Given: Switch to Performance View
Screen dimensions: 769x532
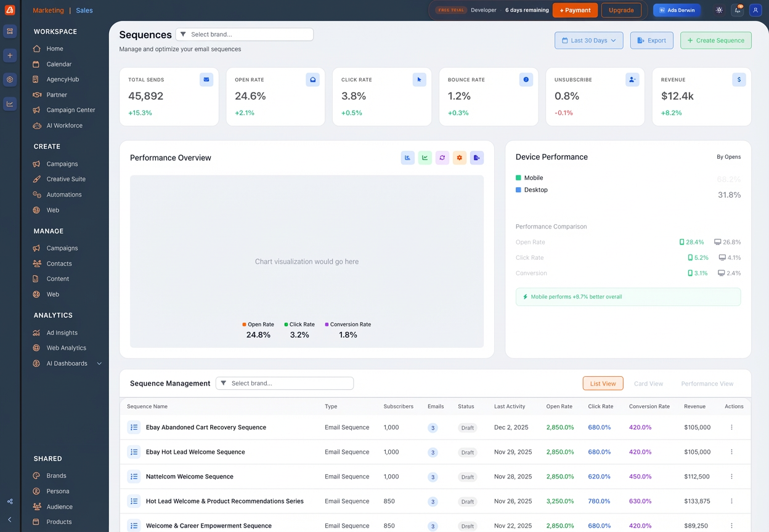Looking at the screenshot, I should coord(707,384).
